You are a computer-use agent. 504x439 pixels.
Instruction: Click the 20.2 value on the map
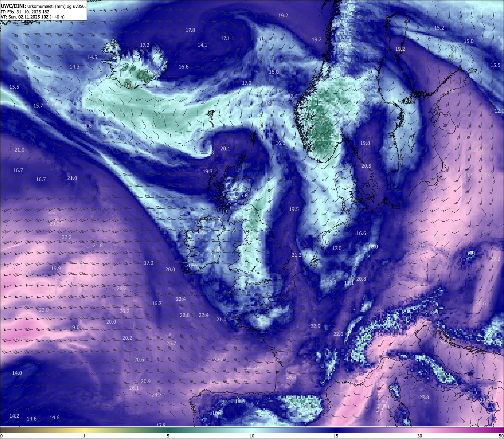tap(127, 338)
